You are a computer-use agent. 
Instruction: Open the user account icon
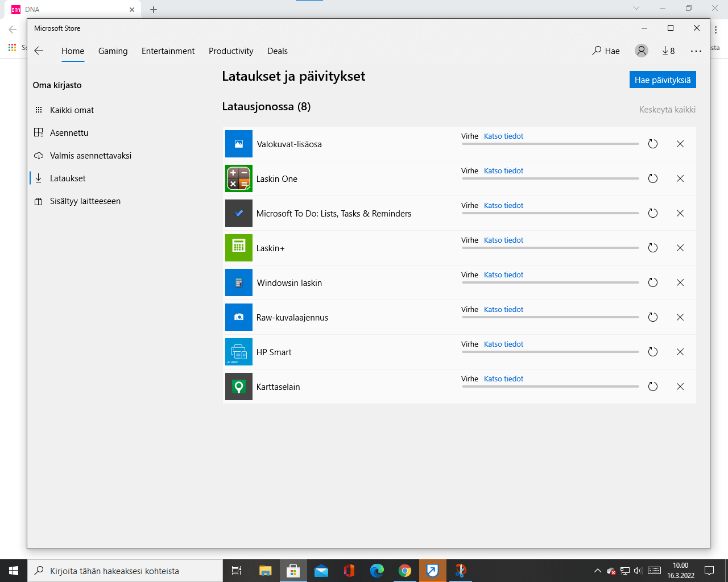click(642, 51)
